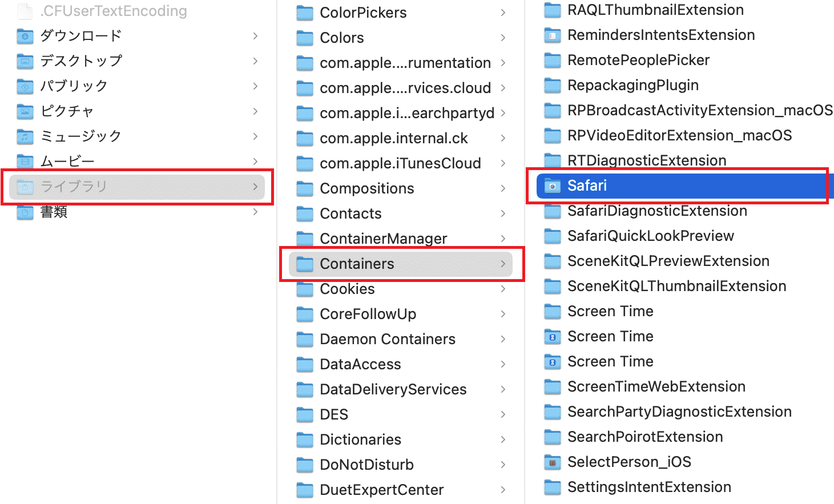Expand the ColorPickers row chevron
834x504 pixels.
[x=503, y=13]
